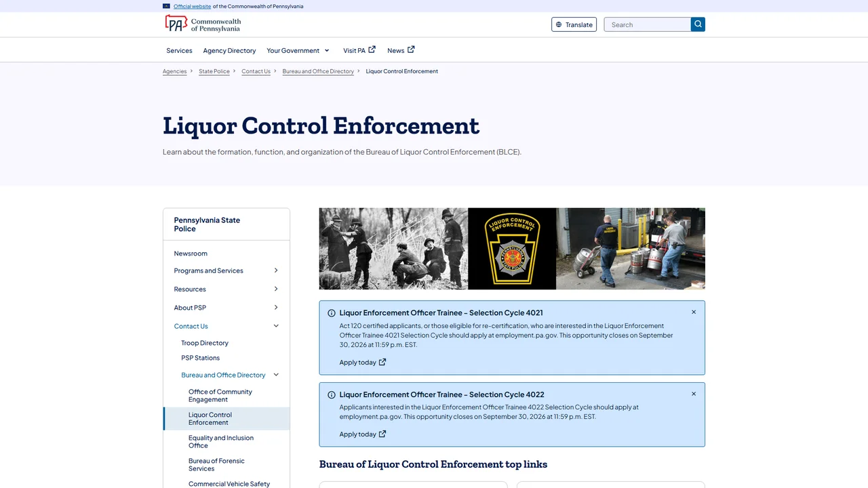The image size is (868, 488).
Task: Go to State Police breadcrumb
Action: click(x=214, y=71)
